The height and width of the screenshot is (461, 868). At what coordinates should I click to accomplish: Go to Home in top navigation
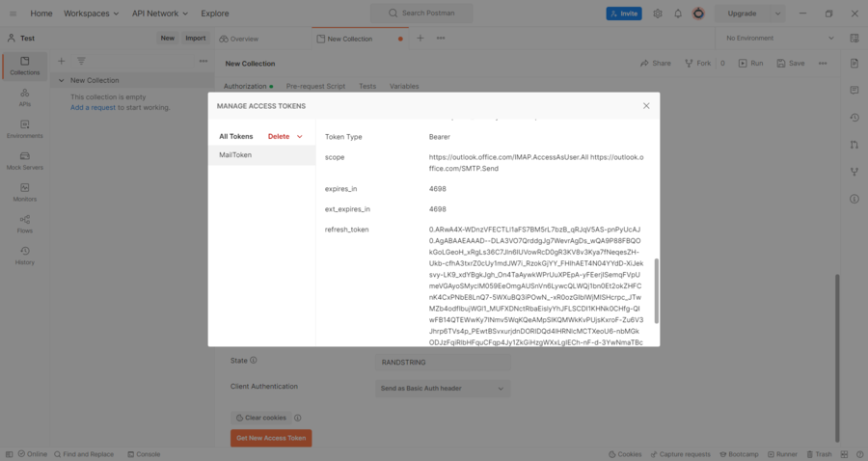point(41,14)
